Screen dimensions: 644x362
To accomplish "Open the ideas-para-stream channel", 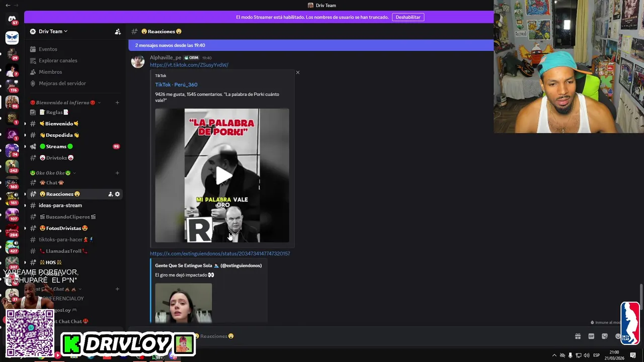I will [x=60, y=205].
